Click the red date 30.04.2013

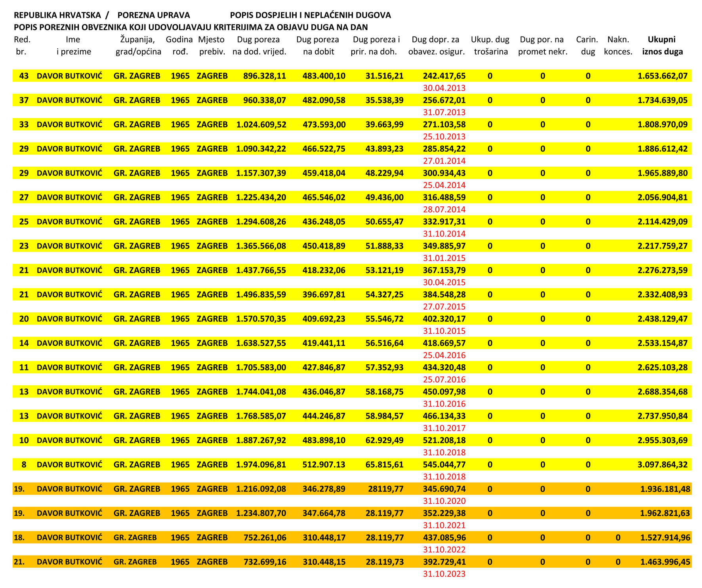coord(444,88)
